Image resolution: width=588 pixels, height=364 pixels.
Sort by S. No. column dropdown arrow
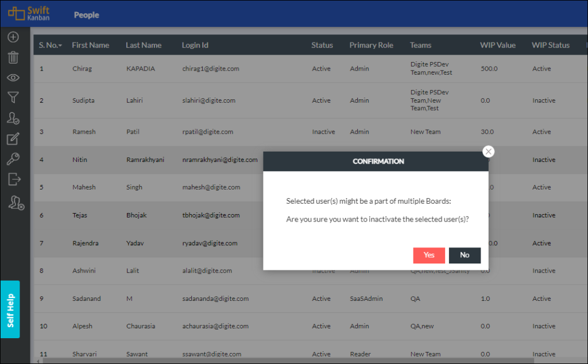(x=60, y=46)
